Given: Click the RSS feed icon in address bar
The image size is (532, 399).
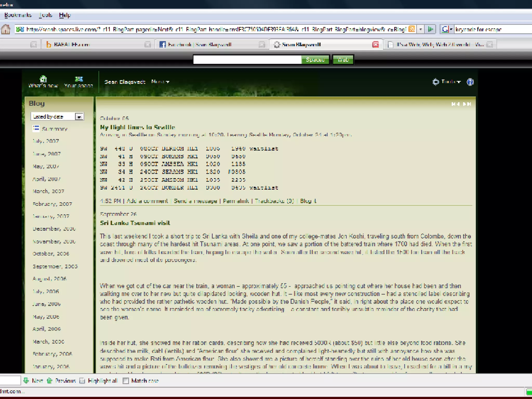Looking at the screenshot, I should 411,29.
